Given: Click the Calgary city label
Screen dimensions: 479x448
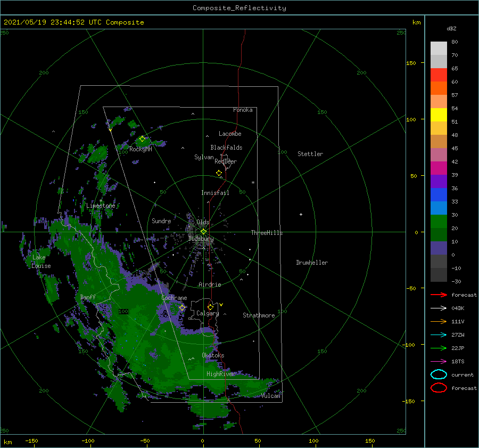Looking at the screenshot, I should click(x=208, y=313).
